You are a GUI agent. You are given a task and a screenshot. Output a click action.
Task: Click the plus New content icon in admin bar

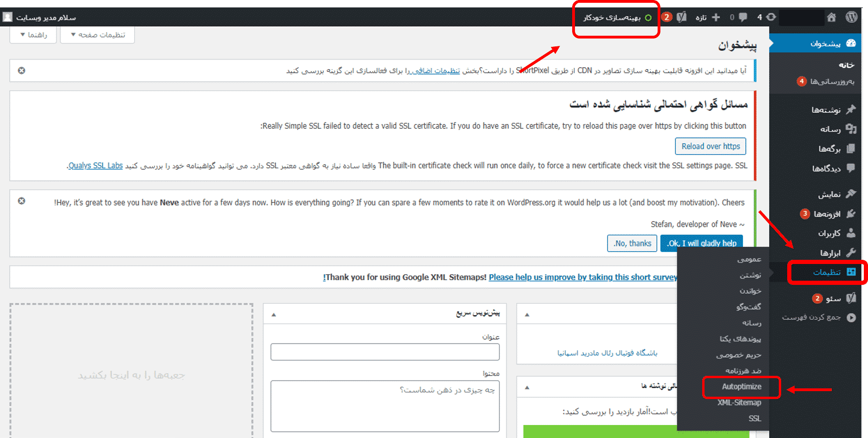716,17
